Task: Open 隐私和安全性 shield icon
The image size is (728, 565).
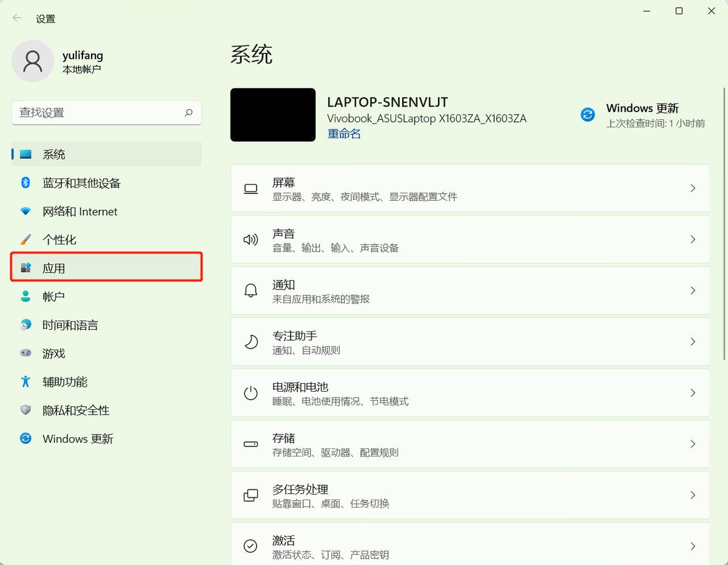Action: pyautogui.click(x=25, y=410)
